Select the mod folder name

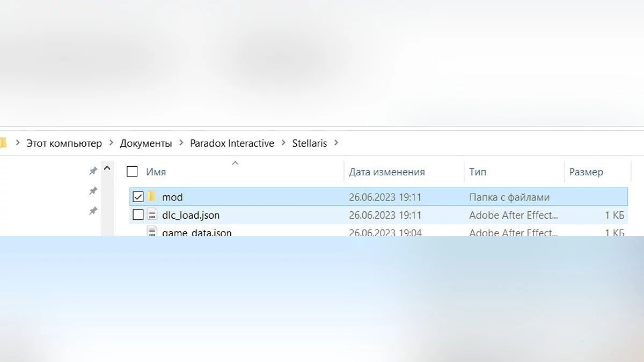pos(172,197)
